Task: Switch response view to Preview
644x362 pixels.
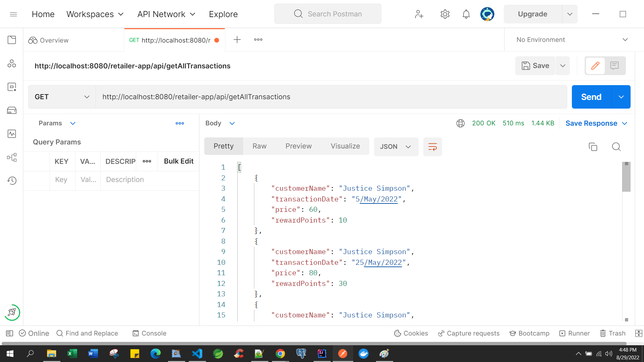Action: 299,146
